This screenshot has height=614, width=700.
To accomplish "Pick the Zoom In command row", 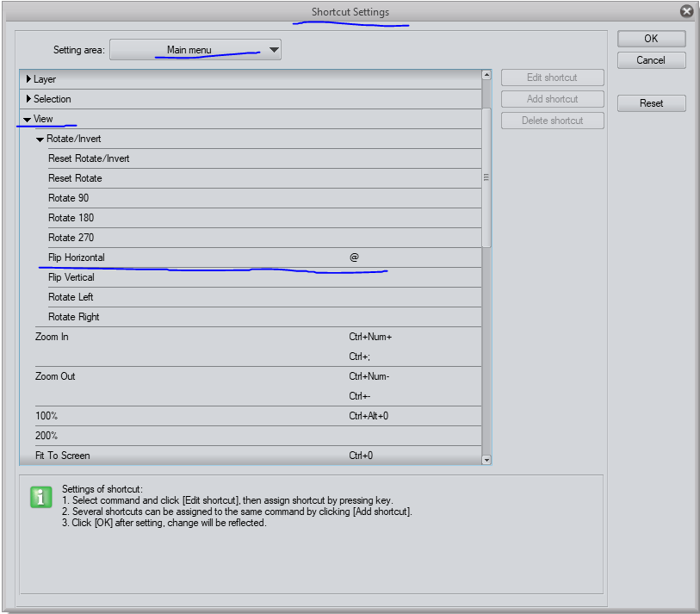I will [52, 337].
